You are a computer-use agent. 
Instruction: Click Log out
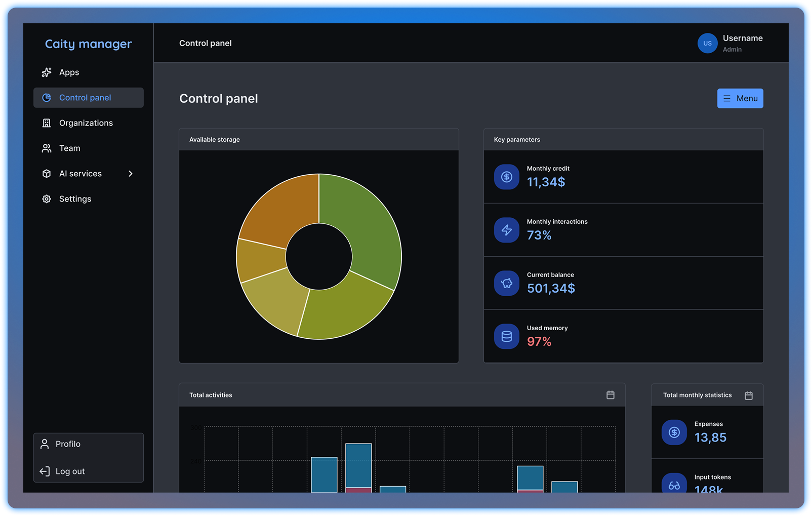(89, 471)
